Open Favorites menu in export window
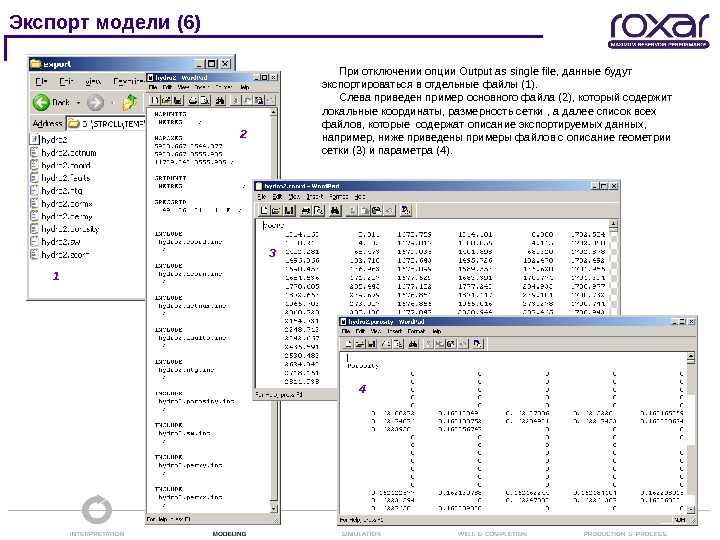Image resolution: width=720 pixels, height=540 pixels. pos(129,81)
